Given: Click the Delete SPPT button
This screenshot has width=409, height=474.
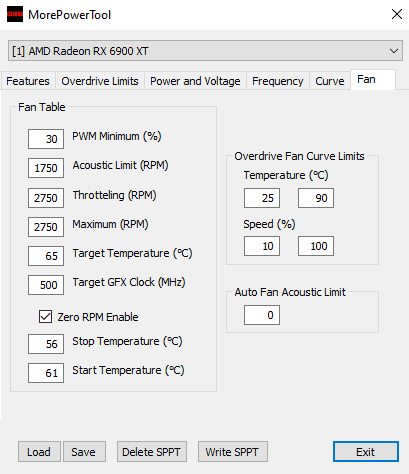Looking at the screenshot, I should (152, 452).
